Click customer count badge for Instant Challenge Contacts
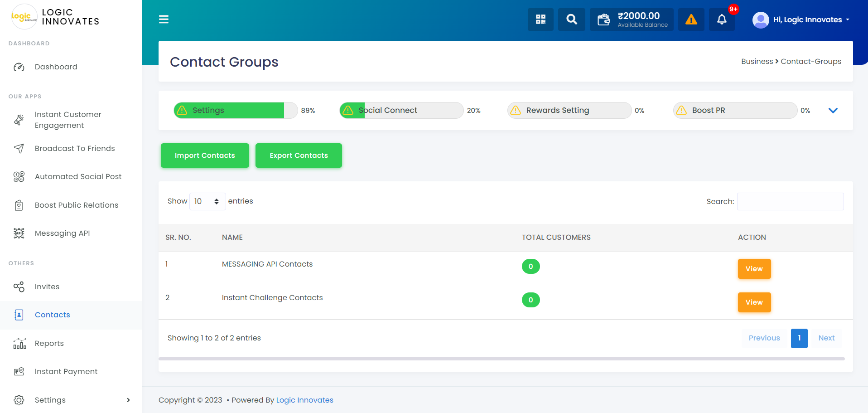This screenshot has height=413, width=868. pyautogui.click(x=531, y=300)
